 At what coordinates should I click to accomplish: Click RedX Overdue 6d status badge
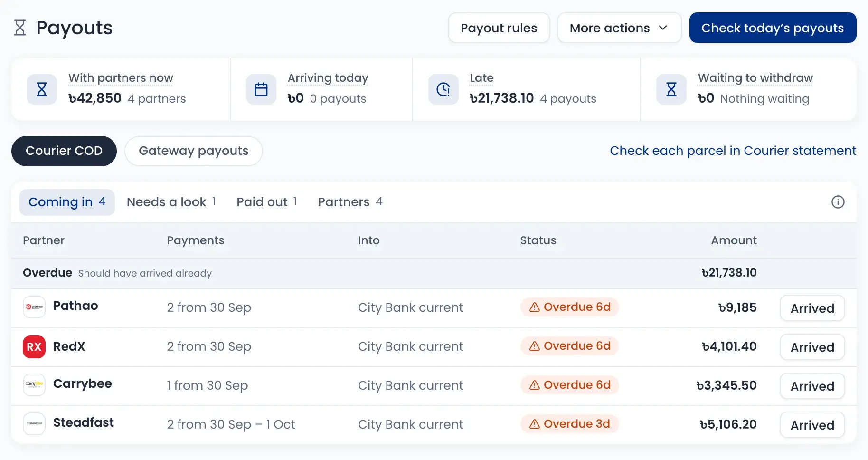click(x=570, y=346)
